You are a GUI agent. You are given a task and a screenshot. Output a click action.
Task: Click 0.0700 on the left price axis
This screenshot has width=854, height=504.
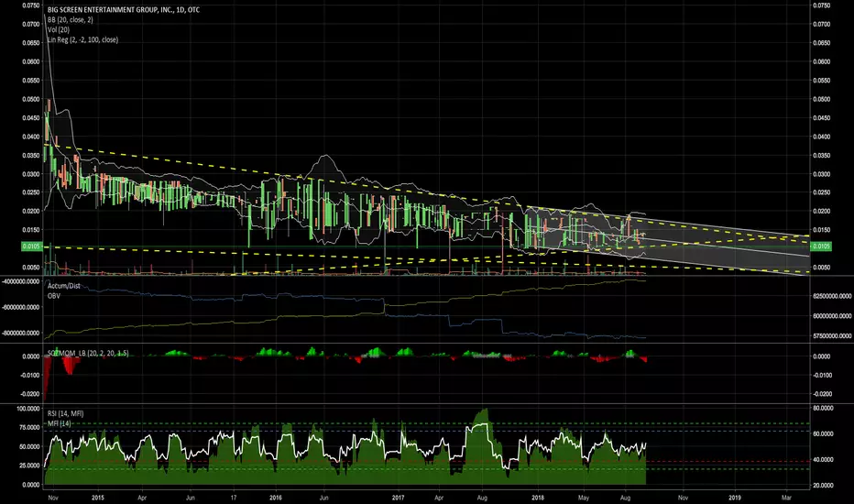[x=31, y=24]
